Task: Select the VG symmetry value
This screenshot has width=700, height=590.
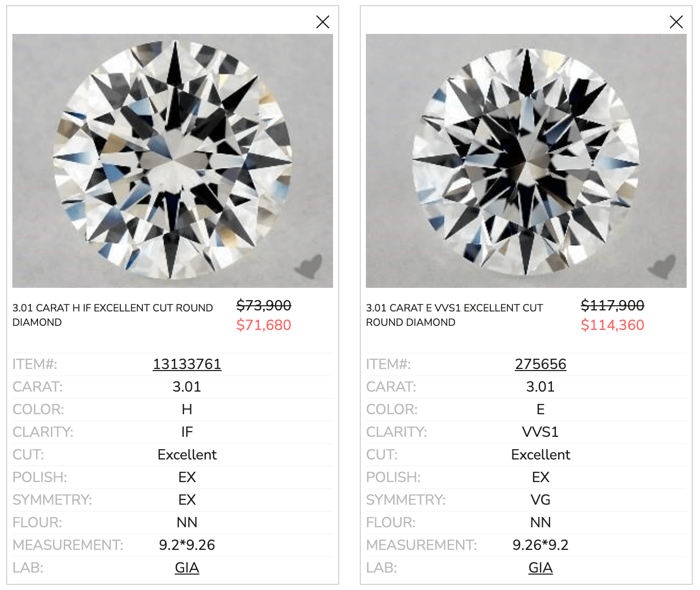Action: [541, 500]
